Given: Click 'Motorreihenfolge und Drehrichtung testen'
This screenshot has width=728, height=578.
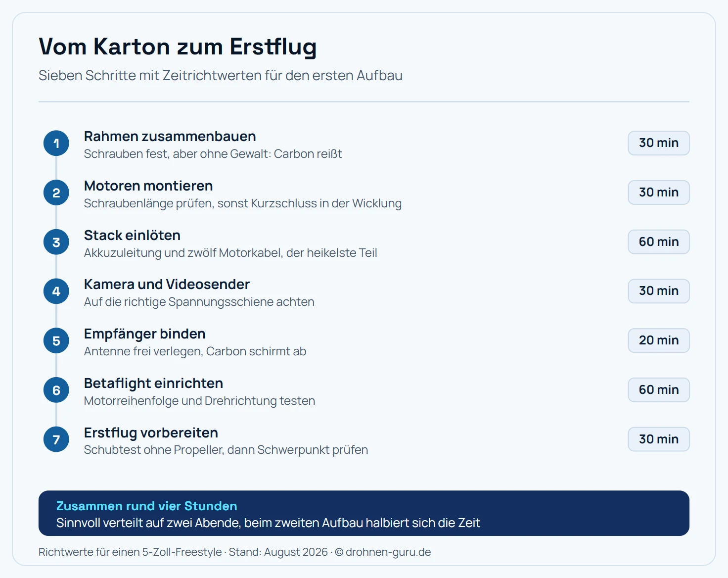Looking at the screenshot, I should (x=199, y=401).
